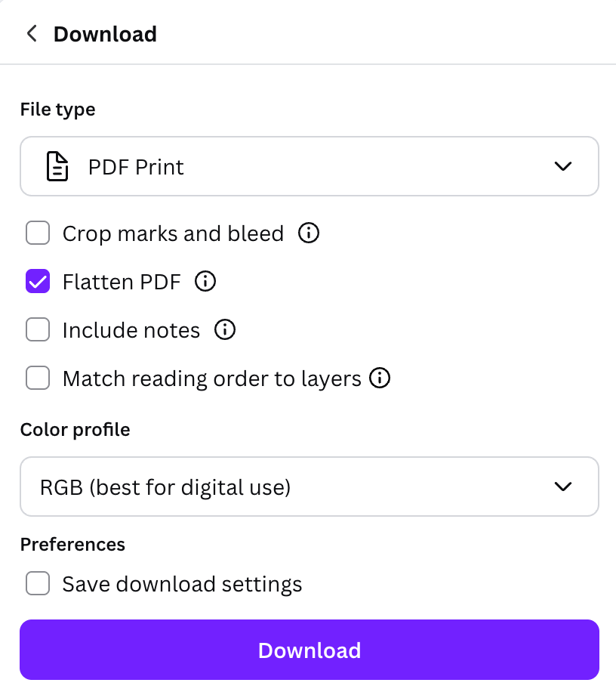The image size is (616, 692).
Task: Click the Crop marks and bleed label text
Action: click(x=173, y=233)
